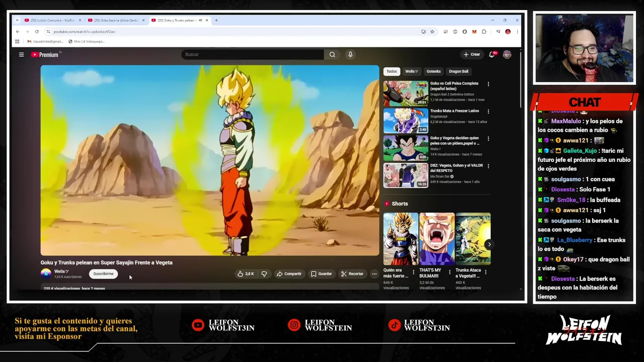This screenshot has width=644, height=362.
Task: Open Goku y Vegeta deciden quien thumbnail
Action: click(x=406, y=148)
